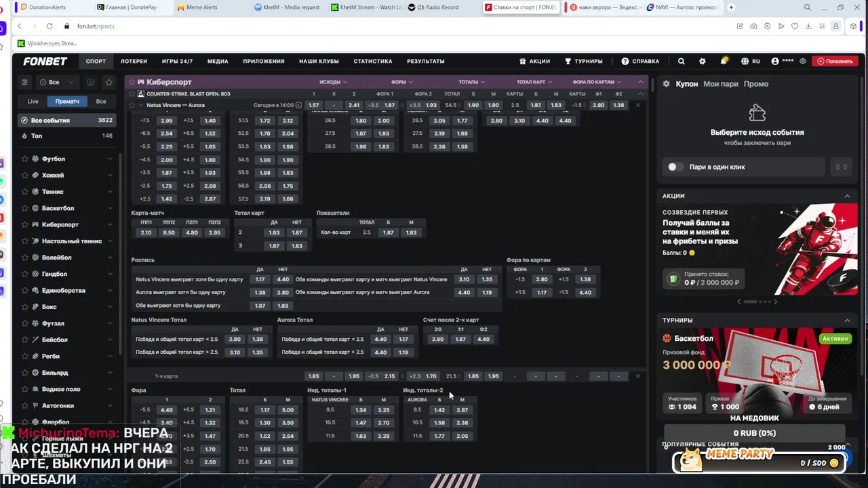Click the browser heart bookmark icon
The height and width of the screenshot is (488, 868).
click(x=795, y=26)
